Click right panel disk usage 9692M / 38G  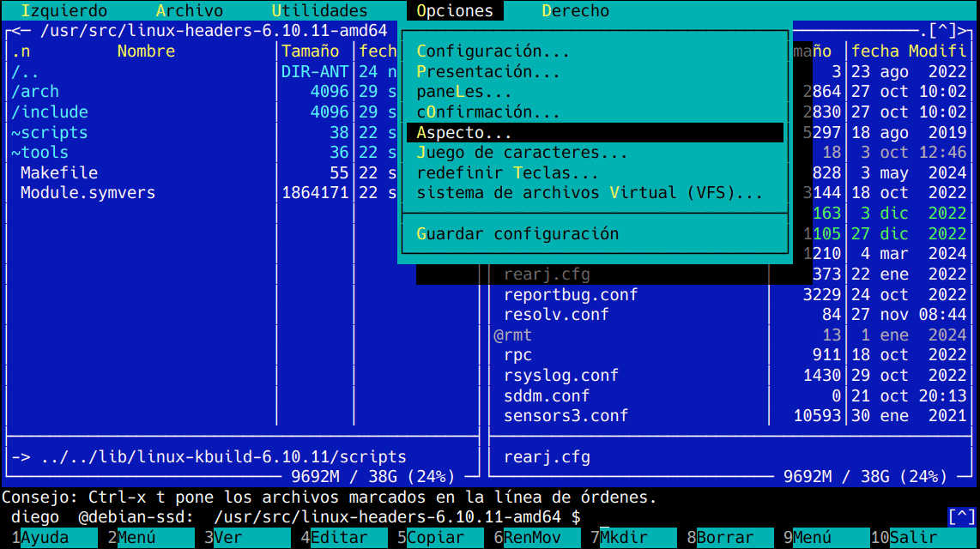(865, 477)
